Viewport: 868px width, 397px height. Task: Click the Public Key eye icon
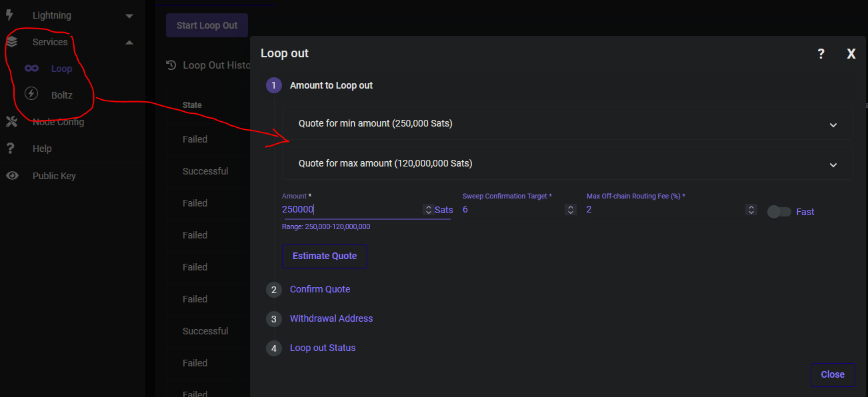tap(12, 176)
